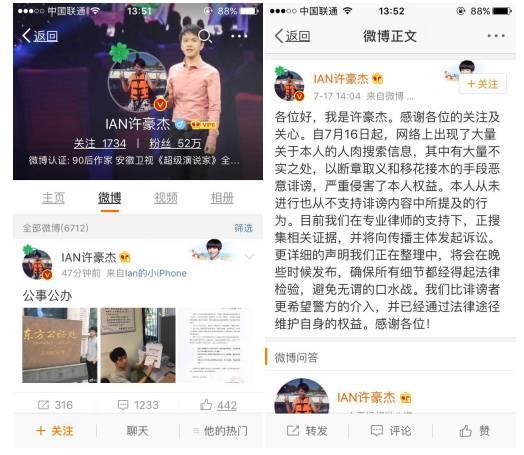
Task: Expand the post options chevron beside 公事公办 post
Action: point(249,257)
